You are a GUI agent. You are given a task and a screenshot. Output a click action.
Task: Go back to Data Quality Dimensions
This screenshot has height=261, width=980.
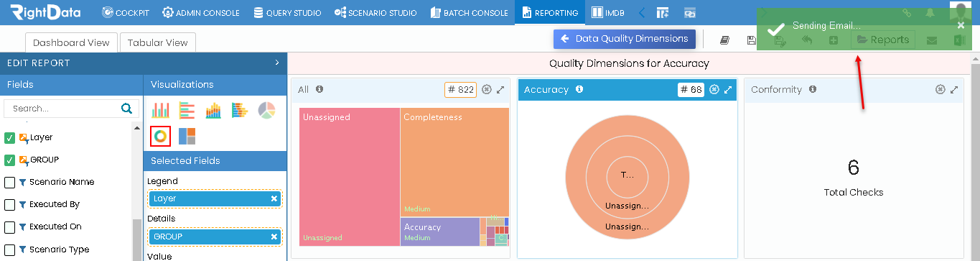pos(625,39)
